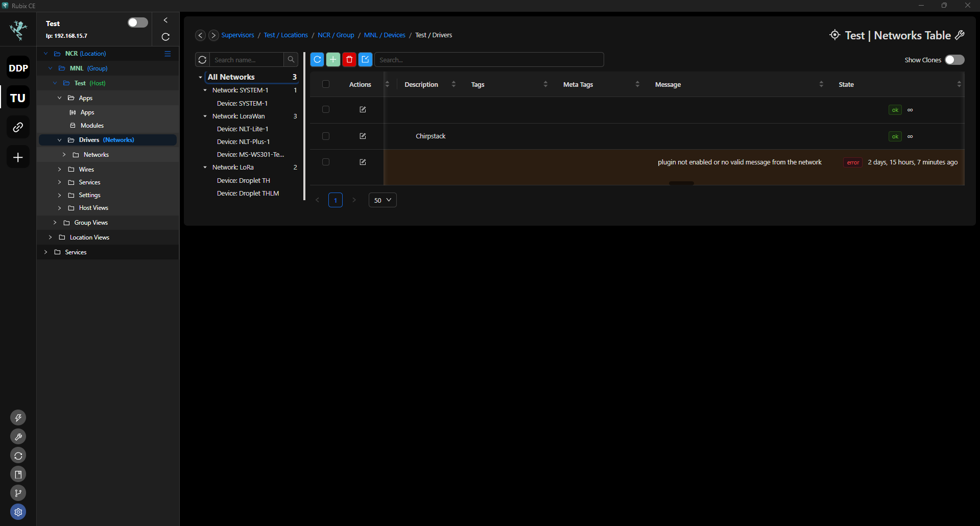This screenshot has height=526, width=980.
Task: Open the MNL / Devices breadcrumb
Action: (385, 35)
